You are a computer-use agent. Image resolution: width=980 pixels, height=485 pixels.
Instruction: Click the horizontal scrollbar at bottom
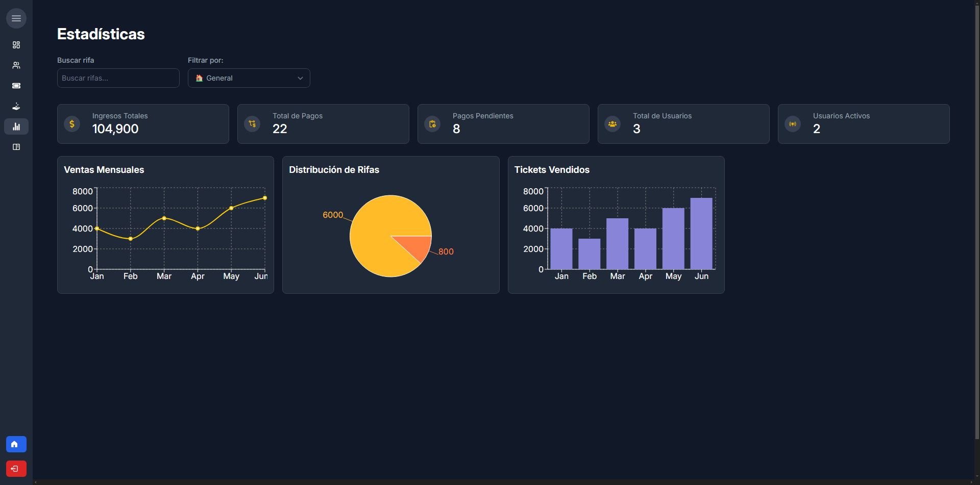(x=503, y=482)
